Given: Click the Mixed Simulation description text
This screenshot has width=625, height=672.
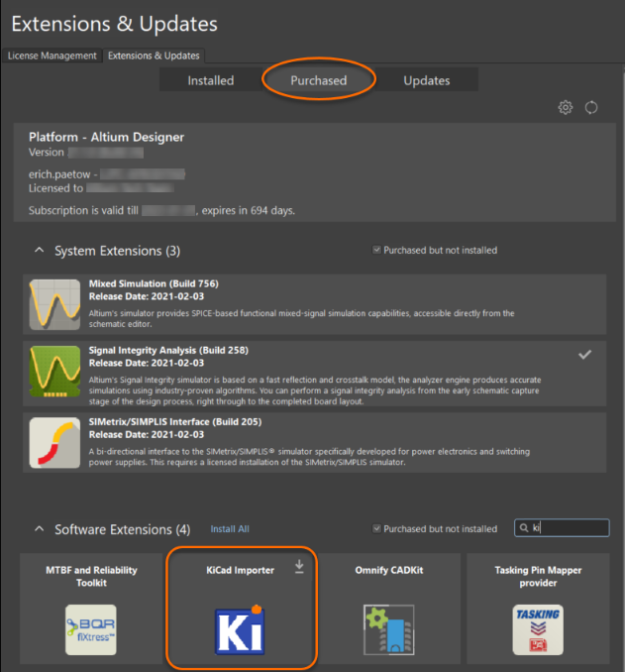Looking at the screenshot, I should tap(301, 318).
